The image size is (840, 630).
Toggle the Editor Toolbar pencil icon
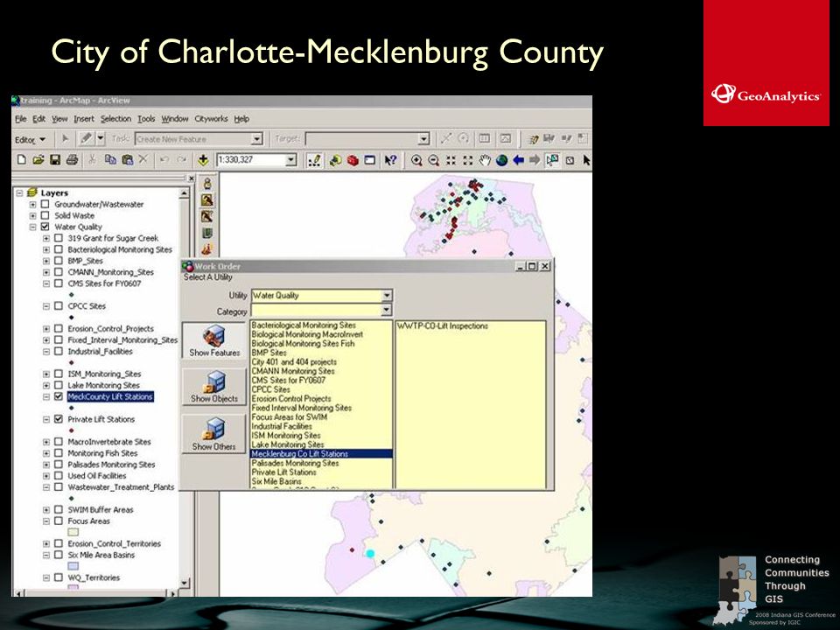click(315, 159)
